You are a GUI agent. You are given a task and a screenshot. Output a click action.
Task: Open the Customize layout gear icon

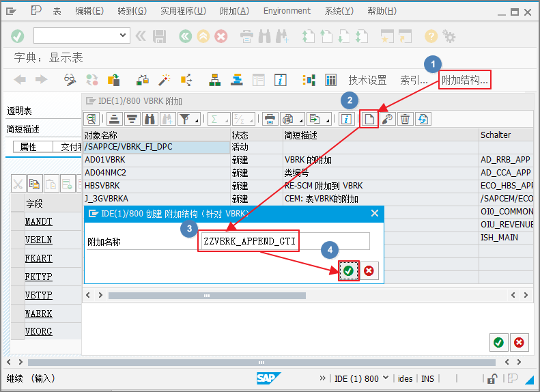[x=449, y=36]
